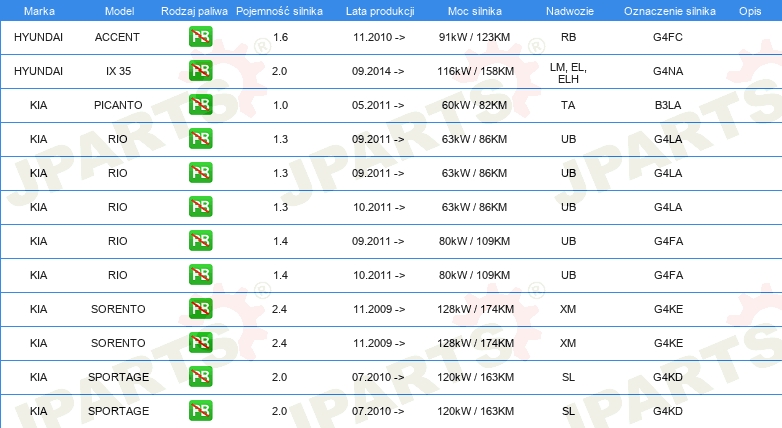This screenshot has width=782, height=428.
Task: Click the Moc silnika column header
Action: (x=475, y=11)
